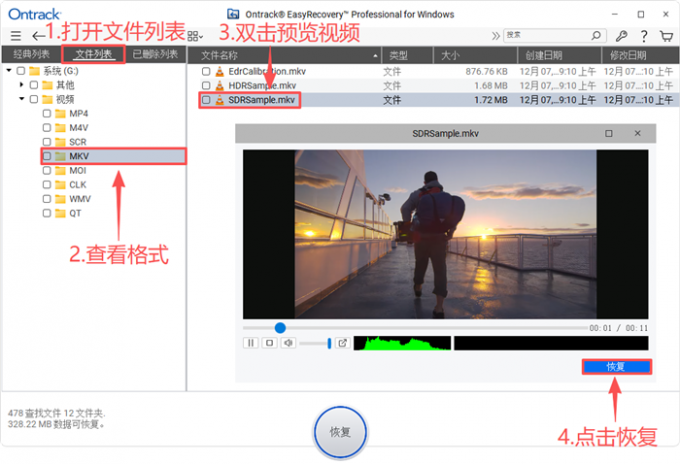Viewport: 680px width, 464px height.
Task: Check the HDRSample.mkv file checkbox
Action: click(x=206, y=85)
